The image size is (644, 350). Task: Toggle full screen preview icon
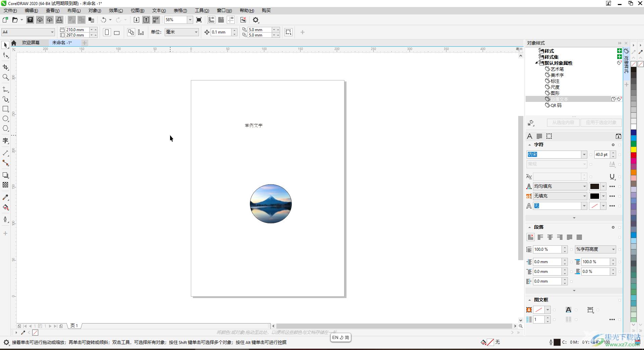[199, 20]
